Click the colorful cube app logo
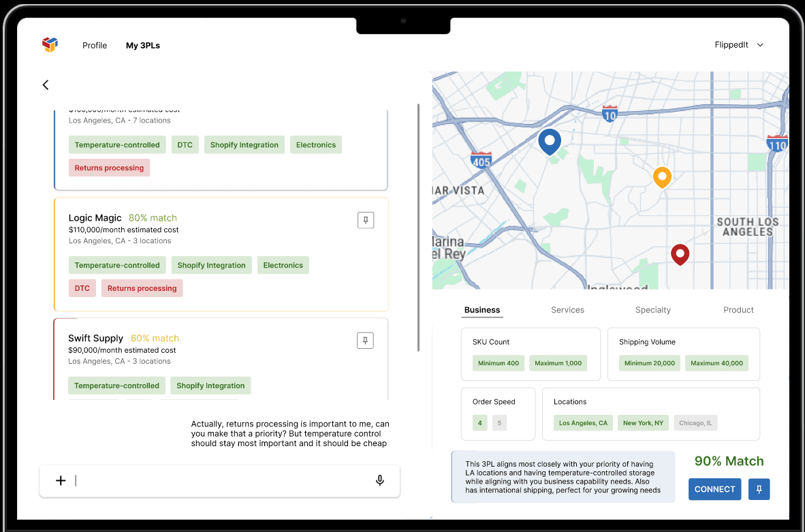This screenshot has width=805, height=532. click(50, 45)
